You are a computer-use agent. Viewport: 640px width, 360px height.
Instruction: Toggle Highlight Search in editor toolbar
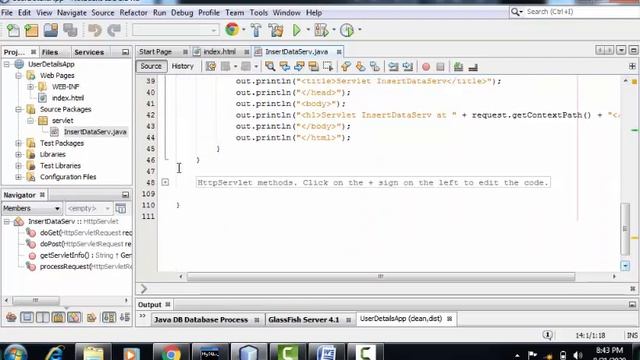pyautogui.click(x=313, y=67)
